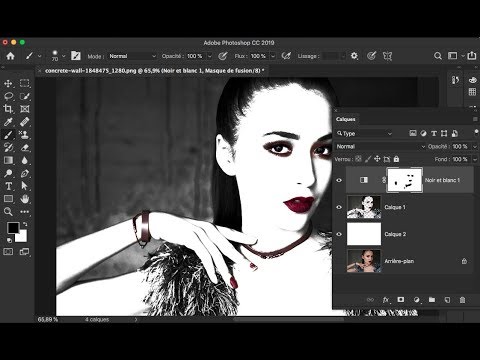
Task: Open the brush settings panel icon
Action: (76, 56)
